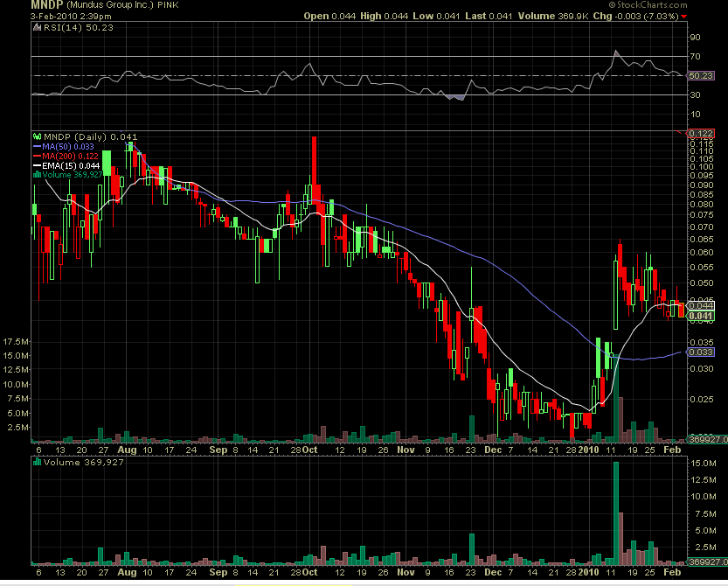Click the RSI indicator icon beside RSI(14)
The width and height of the screenshot is (728, 586).
tap(37, 27)
